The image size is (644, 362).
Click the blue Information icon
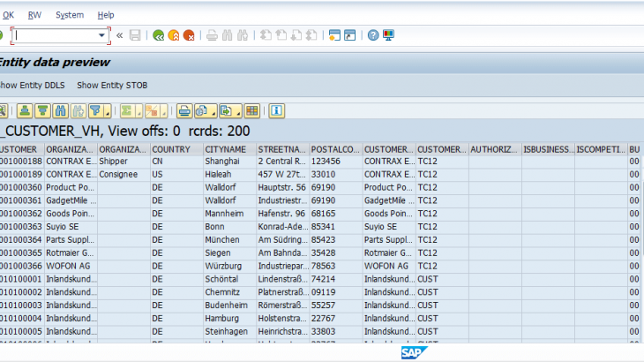[x=276, y=110]
